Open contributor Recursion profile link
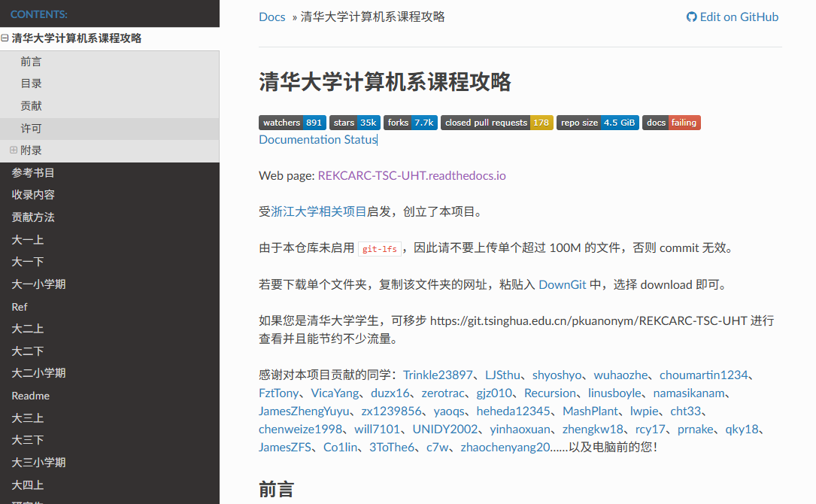 point(550,393)
